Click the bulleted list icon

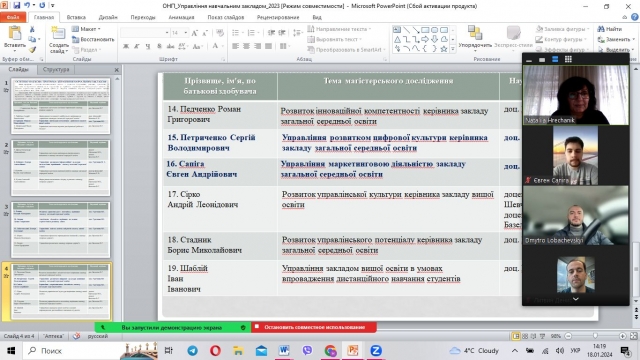[237, 33]
